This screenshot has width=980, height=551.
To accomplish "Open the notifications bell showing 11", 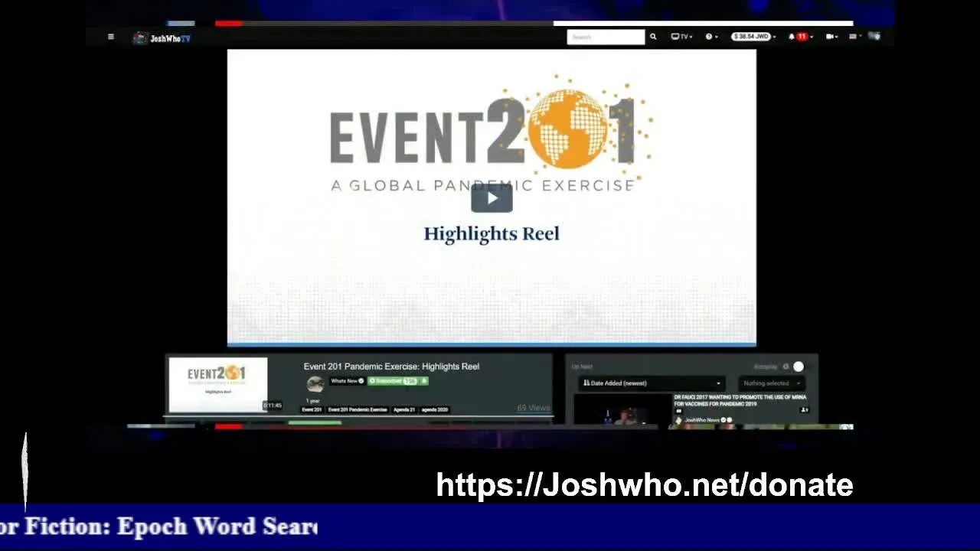I will pos(800,37).
